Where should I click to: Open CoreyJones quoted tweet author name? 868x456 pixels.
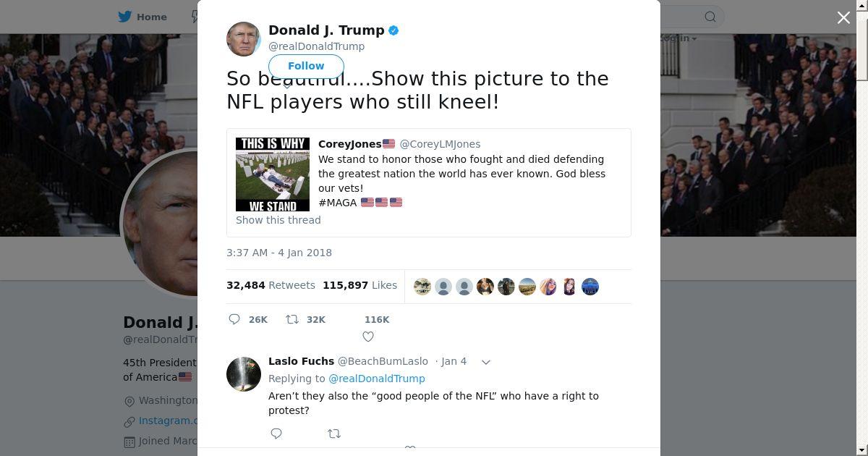(x=357, y=144)
